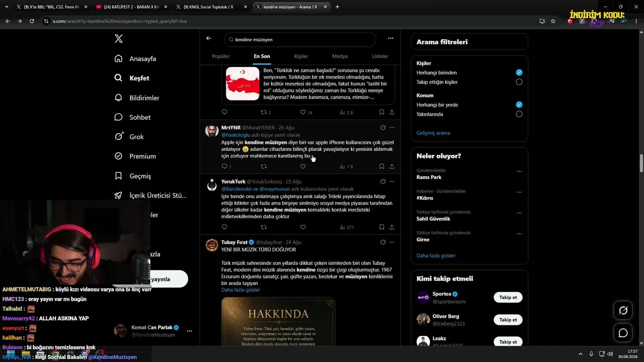Open the Kemal Can Parlak account menu

tap(190, 331)
